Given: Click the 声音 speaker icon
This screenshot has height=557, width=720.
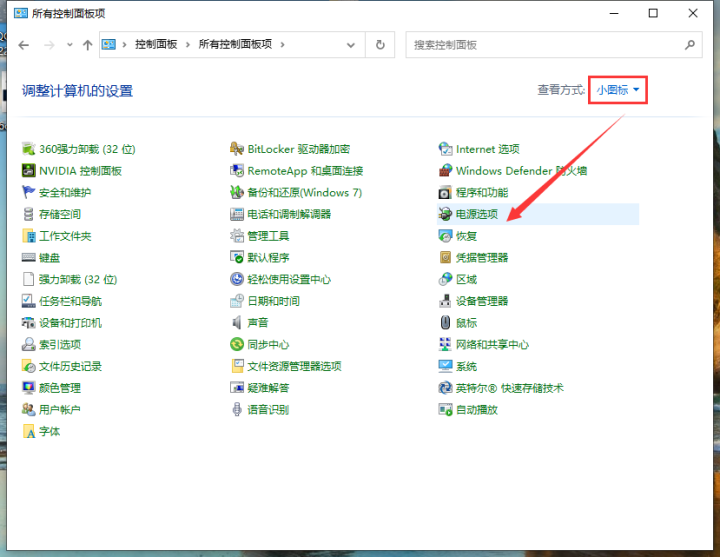Looking at the screenshot, I should click(x=236, y=322).
